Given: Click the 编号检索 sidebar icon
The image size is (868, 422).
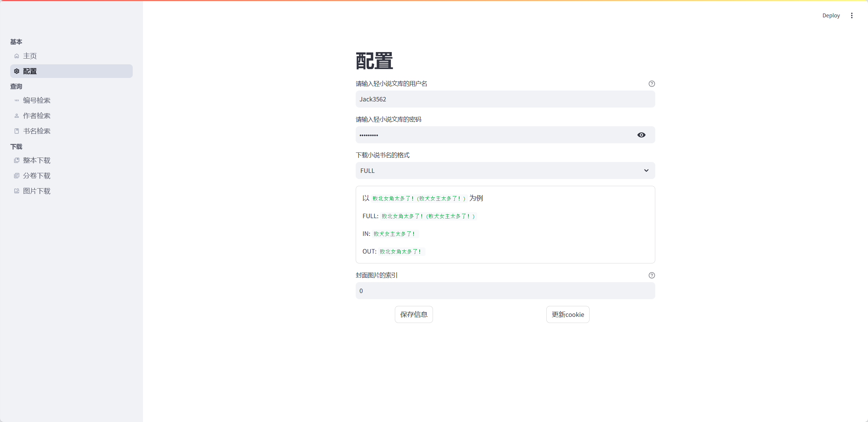Looking at the screenshot, I should click(x=17, y=100).
